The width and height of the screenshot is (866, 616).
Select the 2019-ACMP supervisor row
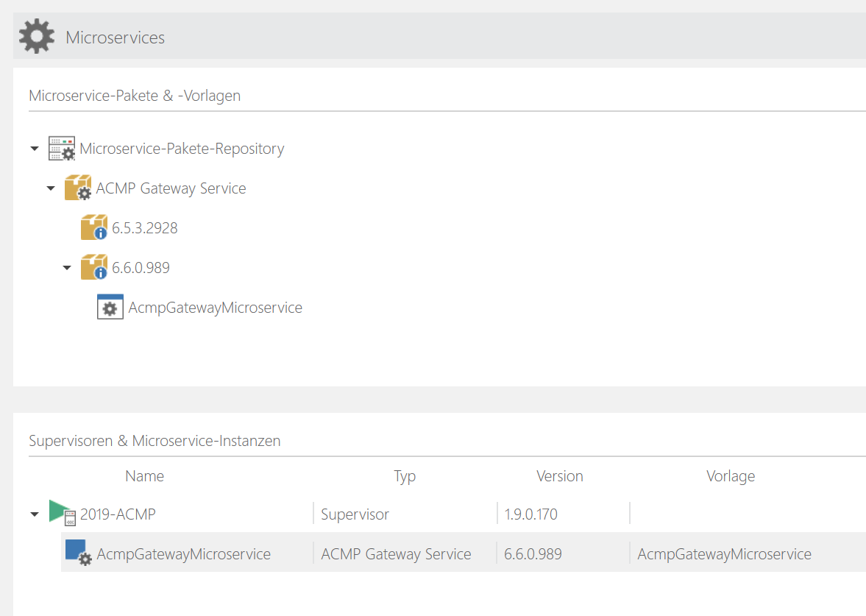118,514
